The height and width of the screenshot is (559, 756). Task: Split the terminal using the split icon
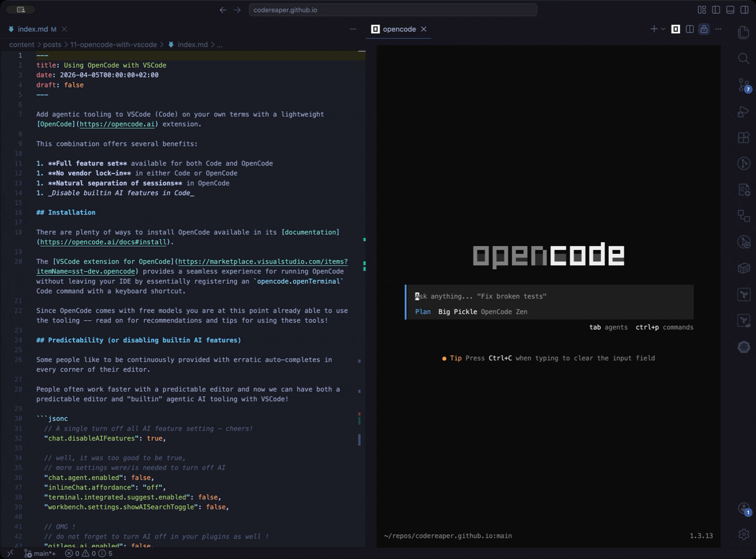[690, 29]
